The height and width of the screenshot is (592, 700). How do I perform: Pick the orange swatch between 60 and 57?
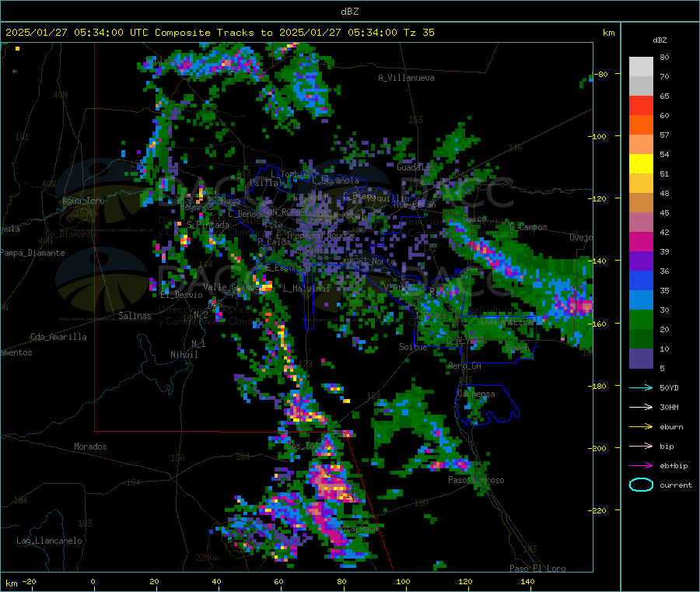[641, 125]
